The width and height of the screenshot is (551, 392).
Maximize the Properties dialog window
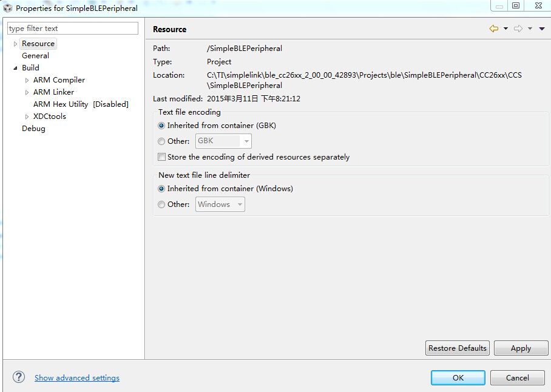pos(516,6)
